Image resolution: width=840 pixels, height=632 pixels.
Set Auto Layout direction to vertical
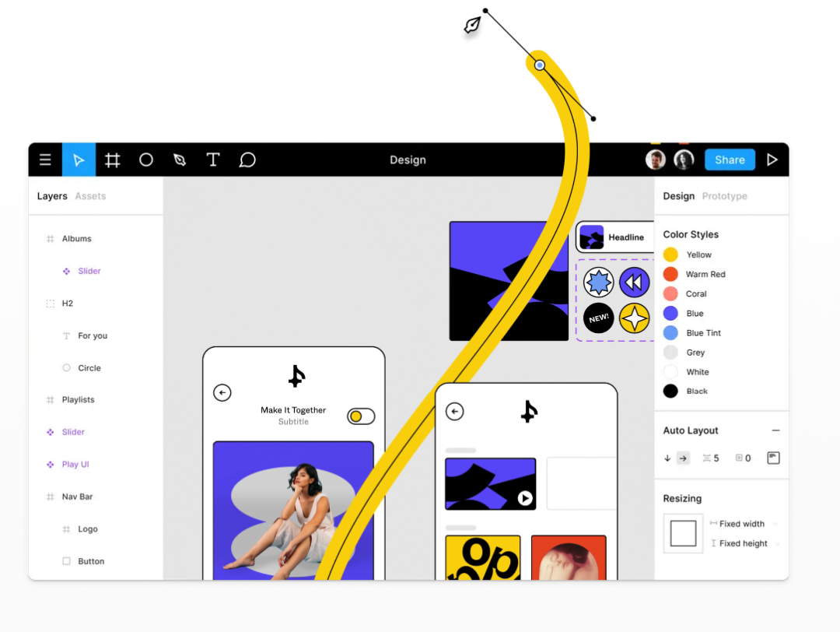[667, 458]
